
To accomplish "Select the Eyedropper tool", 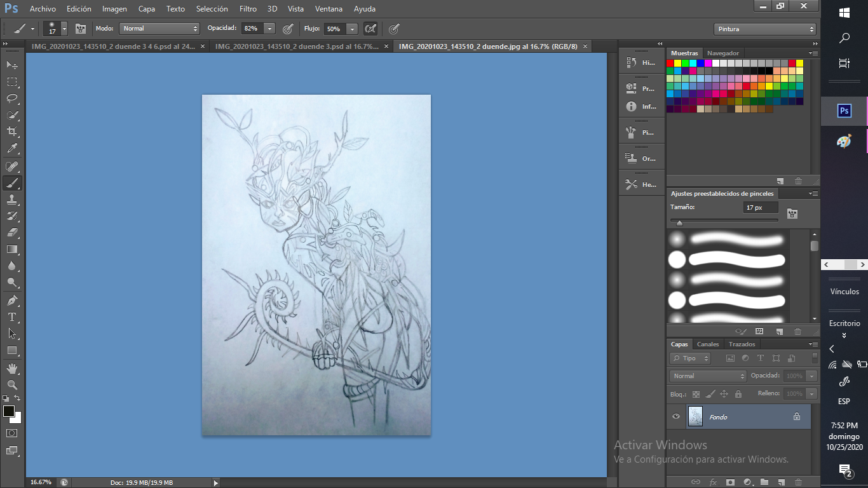I will coord(12,149).
